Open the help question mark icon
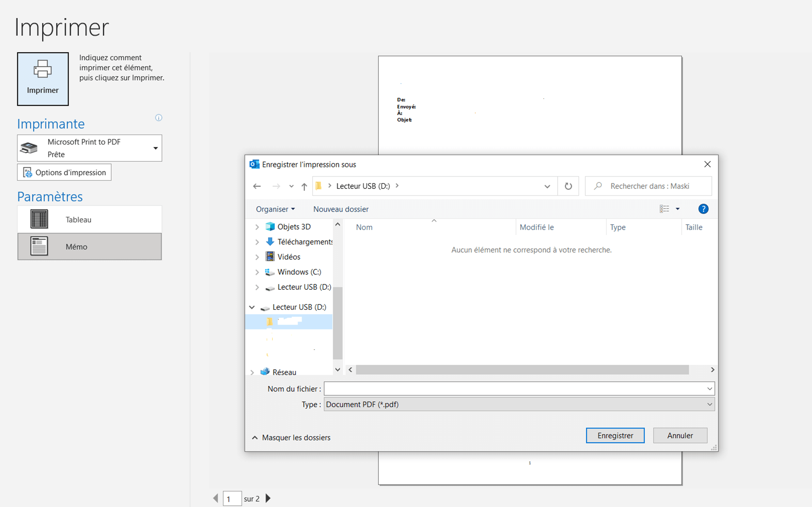The height and width of the screenshot is (507, 812). 703,209
